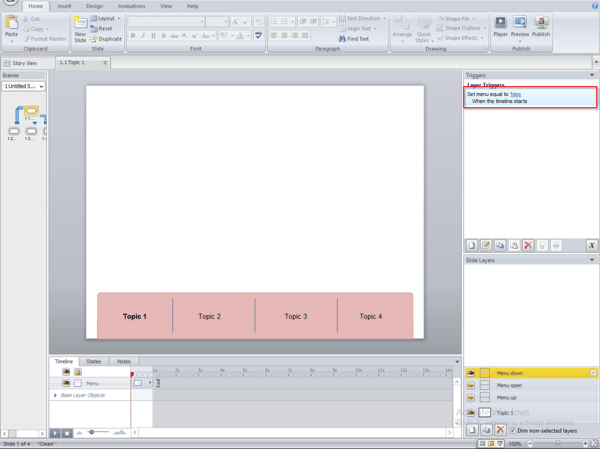Open Menu down layer properties gear
This screenshot has height=449, width=600.
tap(593, 373)
